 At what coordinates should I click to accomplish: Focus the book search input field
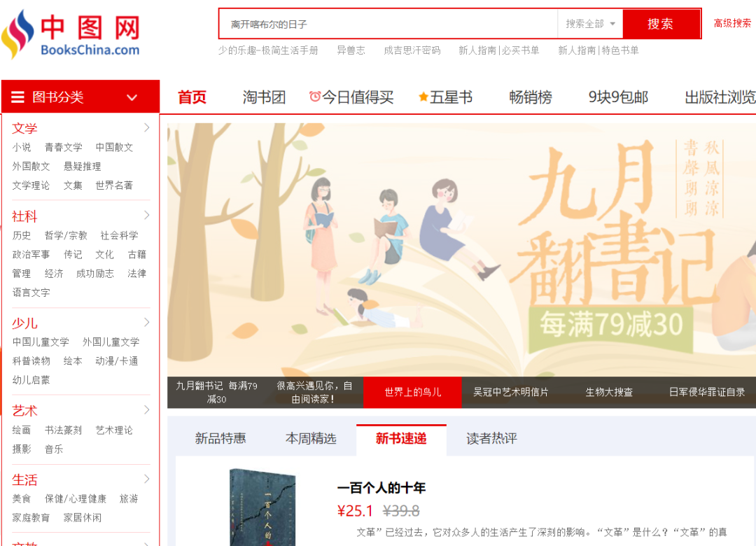388,24
